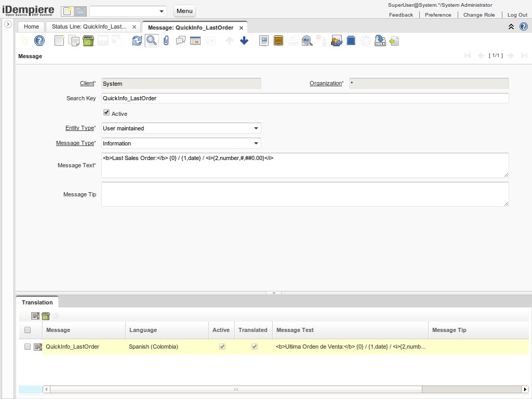Screen dimensions: 532x399
Task: Click the Log Out link
Action: [517, 15]
